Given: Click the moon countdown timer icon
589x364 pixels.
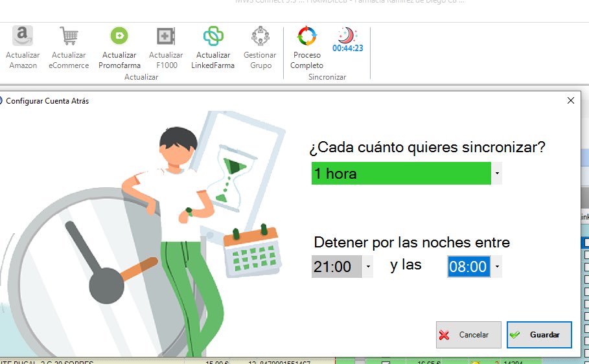Looking at the screenshot, I should click(347, 35).
